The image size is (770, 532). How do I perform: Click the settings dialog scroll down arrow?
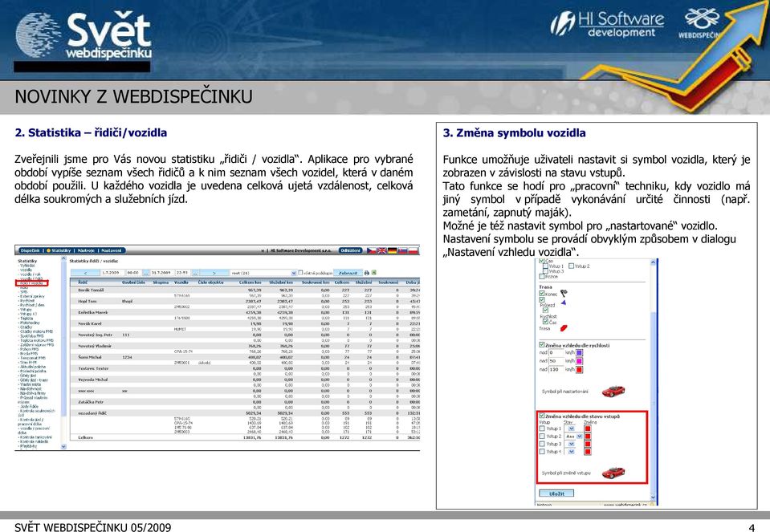[x=653, y=497]
